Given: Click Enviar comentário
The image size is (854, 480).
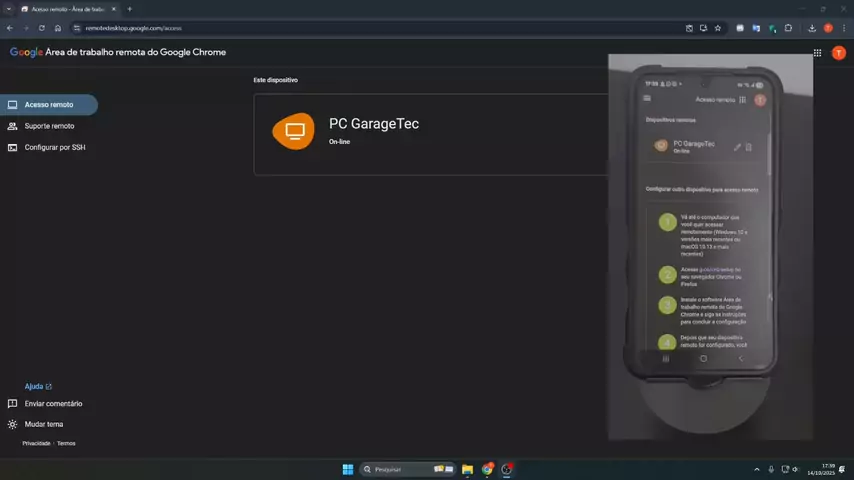Looking at the screenshot, I should [52, 404].
